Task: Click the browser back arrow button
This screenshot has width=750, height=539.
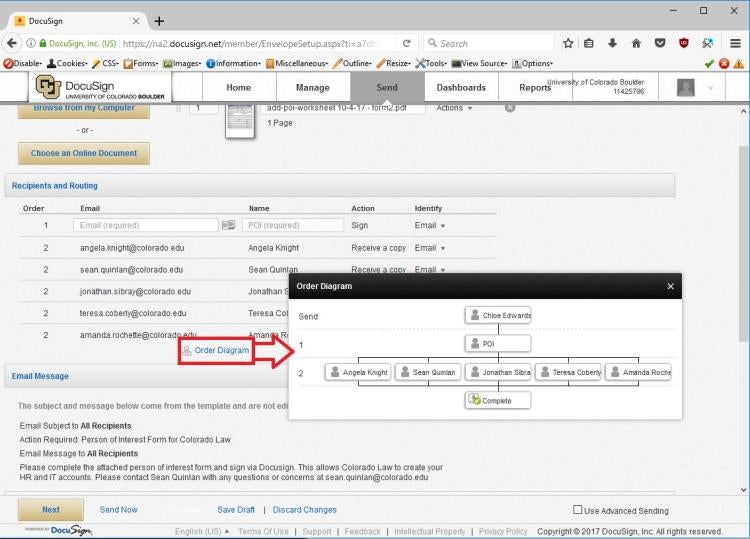Action: click(12, 44)
